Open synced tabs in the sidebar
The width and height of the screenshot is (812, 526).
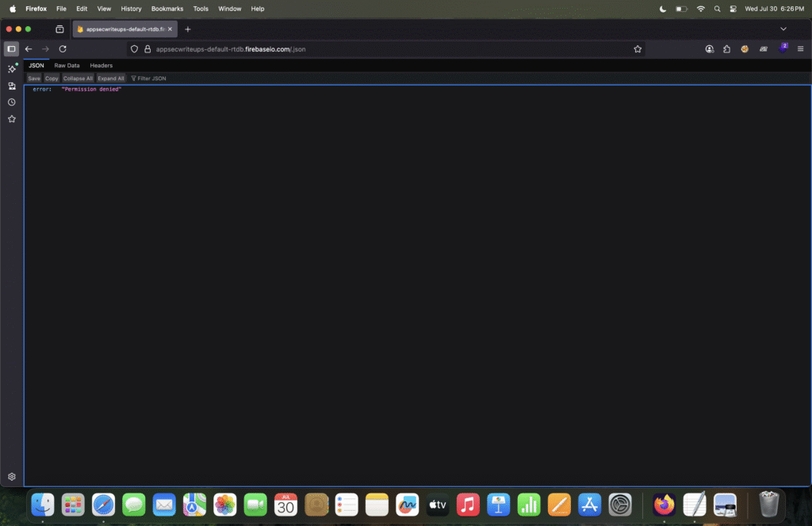click(12, 86)
